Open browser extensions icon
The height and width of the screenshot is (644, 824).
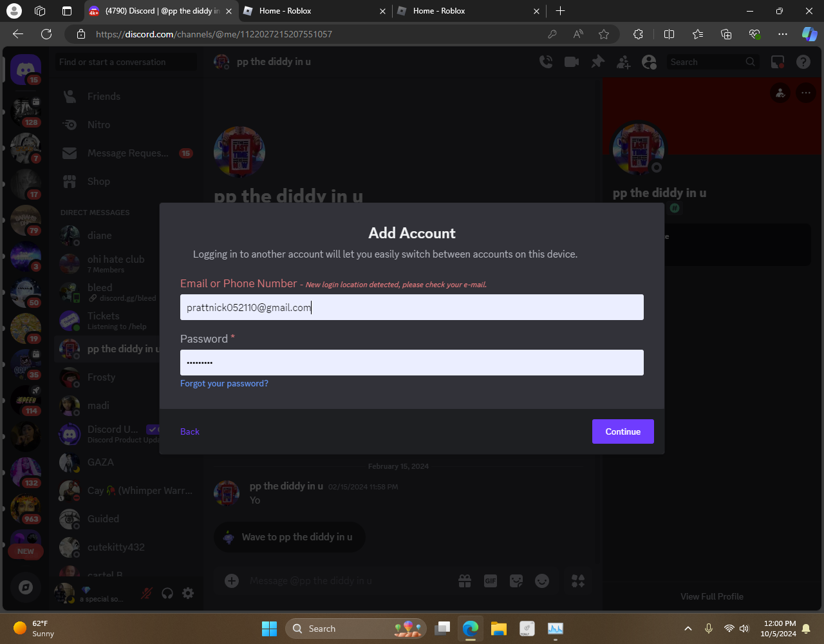pos(638,34)
